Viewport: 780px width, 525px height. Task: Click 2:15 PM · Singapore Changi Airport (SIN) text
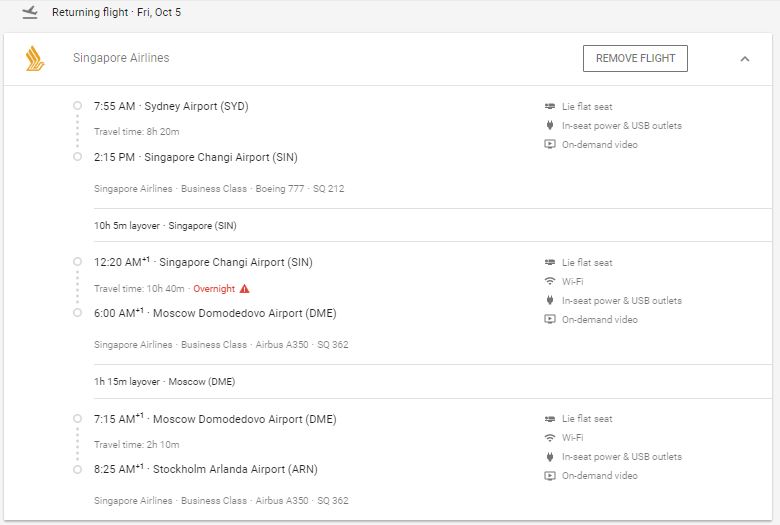click(195, 157)
